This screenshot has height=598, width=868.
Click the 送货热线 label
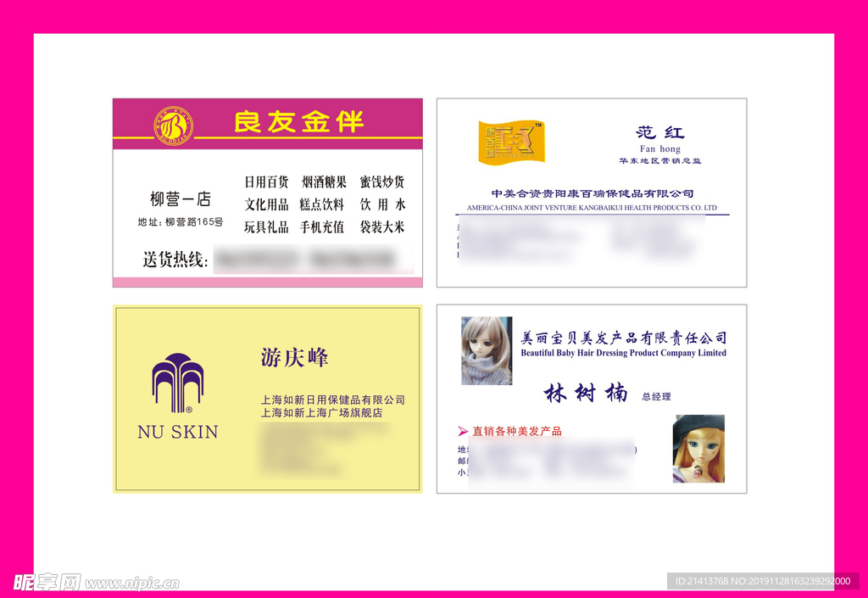coord(175,260)
